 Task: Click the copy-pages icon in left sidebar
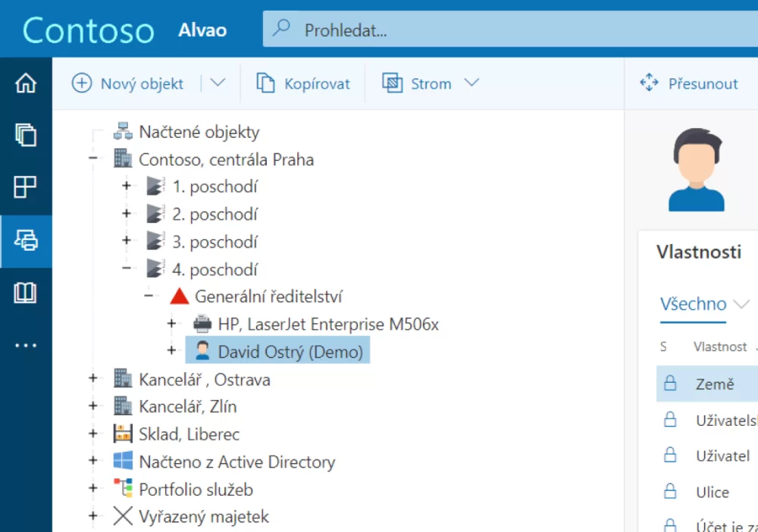tap(26, 136)
